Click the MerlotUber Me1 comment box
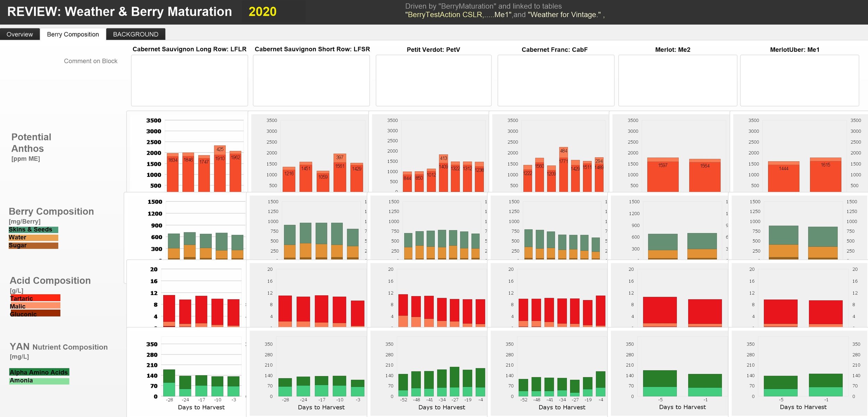 coord(800,80)
